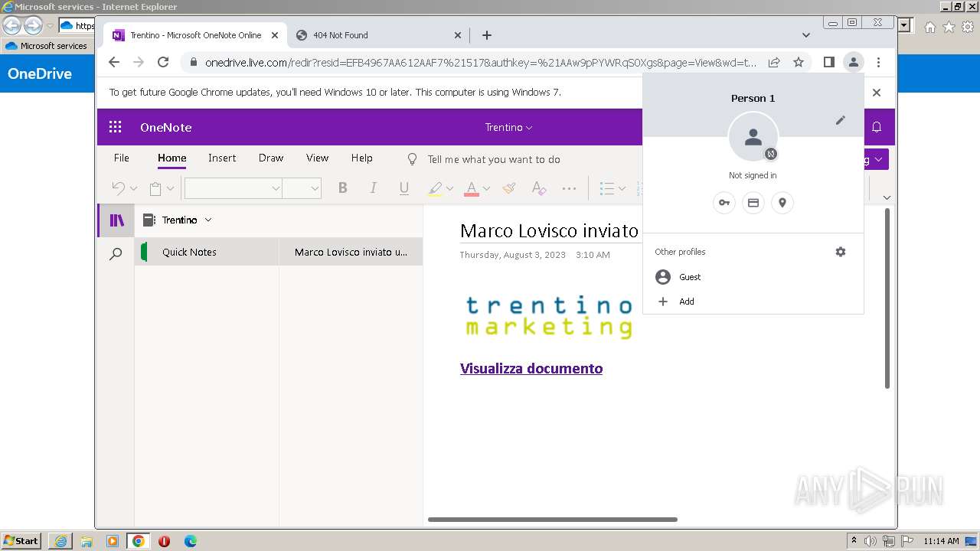Select the Help ribbon tab
Image resolution: width=980 pixels, height=551 pixels.
pos(362,158)
